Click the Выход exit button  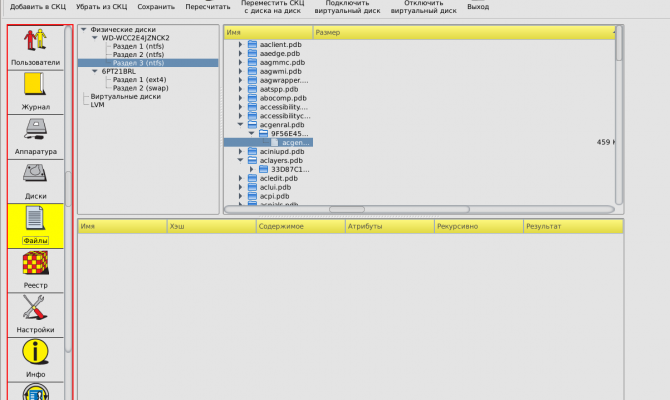pos(478,7)
